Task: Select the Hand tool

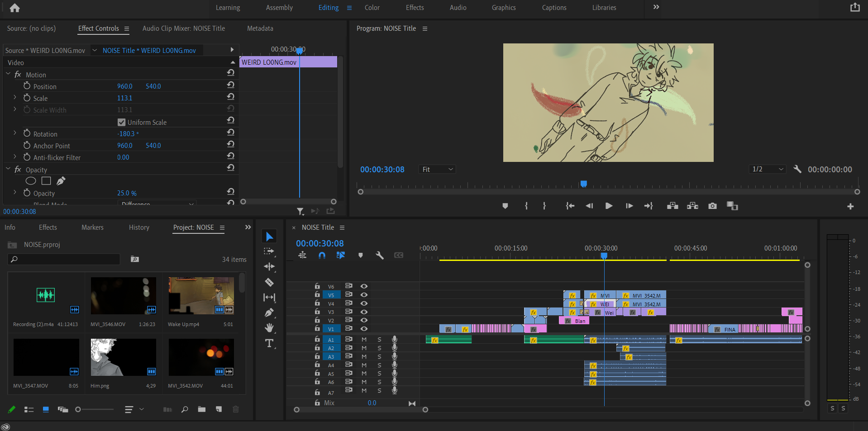Action: pos(269,328)
